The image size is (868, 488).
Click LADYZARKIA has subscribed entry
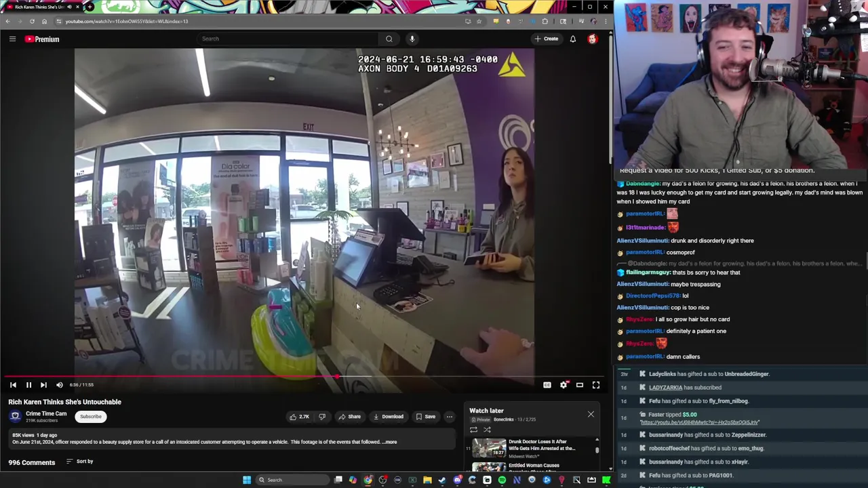pos(685,388)
